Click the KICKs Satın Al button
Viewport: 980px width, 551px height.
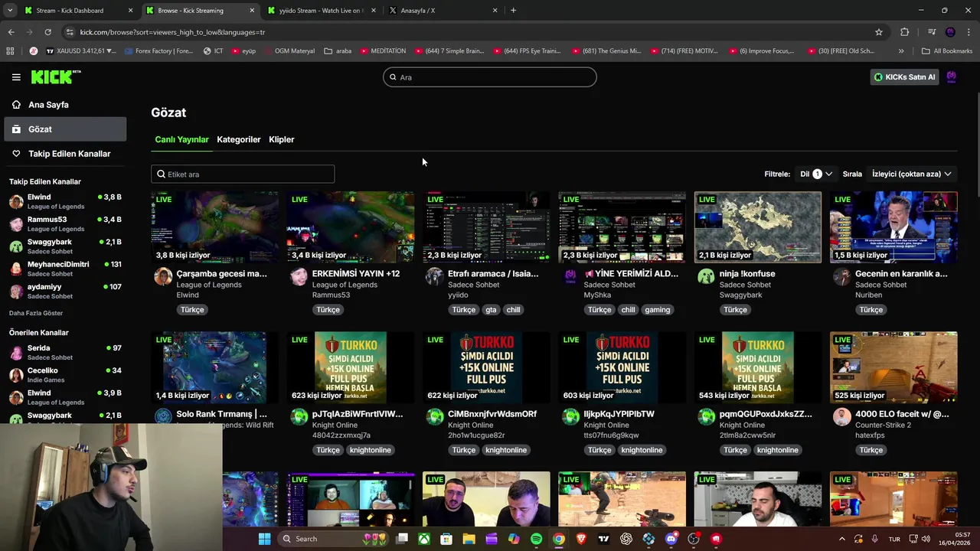point(905,77)
